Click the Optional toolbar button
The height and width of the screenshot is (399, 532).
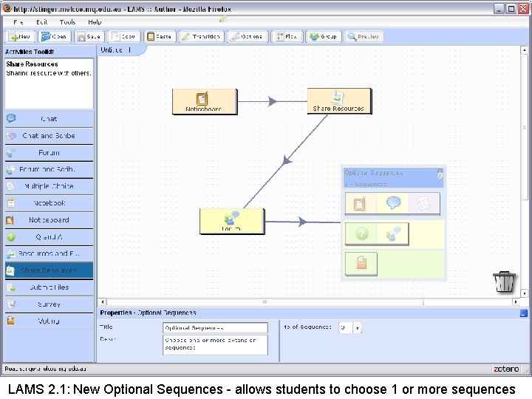tap(248, 37)
